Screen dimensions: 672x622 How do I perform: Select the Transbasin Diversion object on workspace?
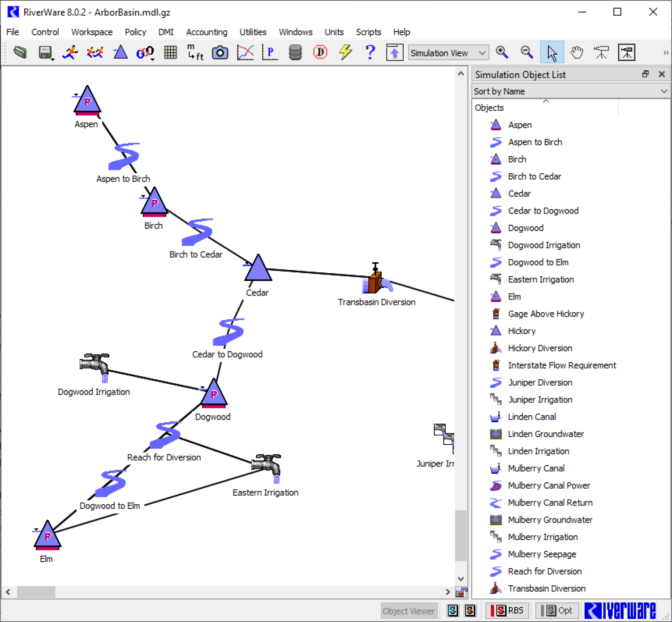pos(376,279)
